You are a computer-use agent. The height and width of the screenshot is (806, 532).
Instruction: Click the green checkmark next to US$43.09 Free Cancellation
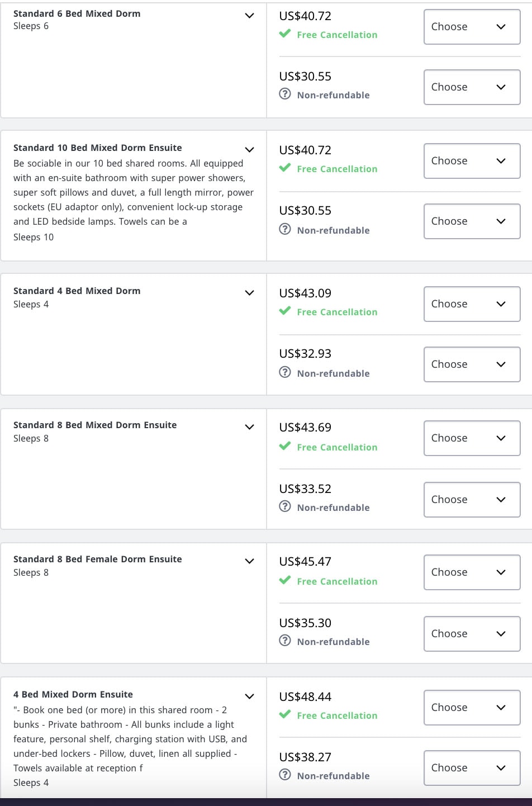(284, 312)
